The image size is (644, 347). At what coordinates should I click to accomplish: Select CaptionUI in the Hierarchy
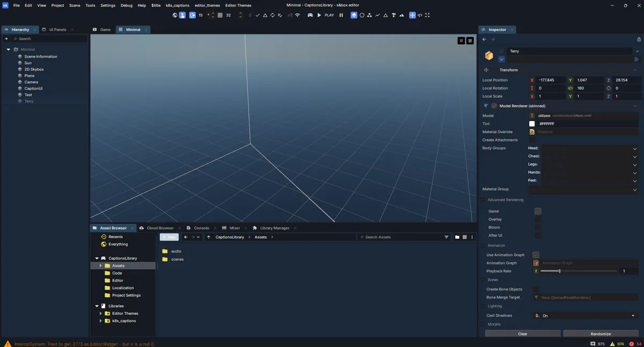pyautogui.click(x=33, y=88)
